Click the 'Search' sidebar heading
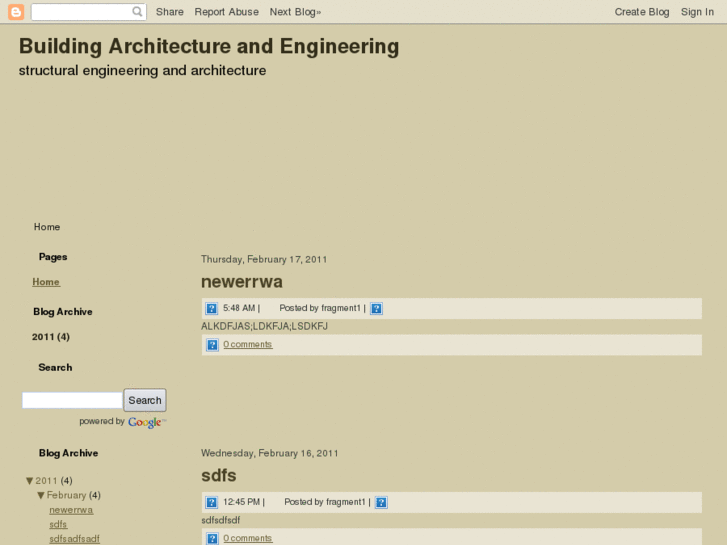Screen dimensions: 727x545 55,367
